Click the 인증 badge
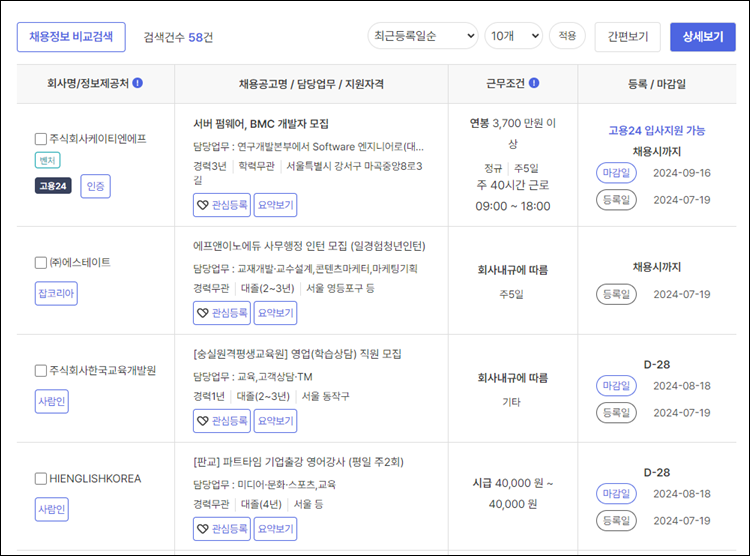 point(96,186)
